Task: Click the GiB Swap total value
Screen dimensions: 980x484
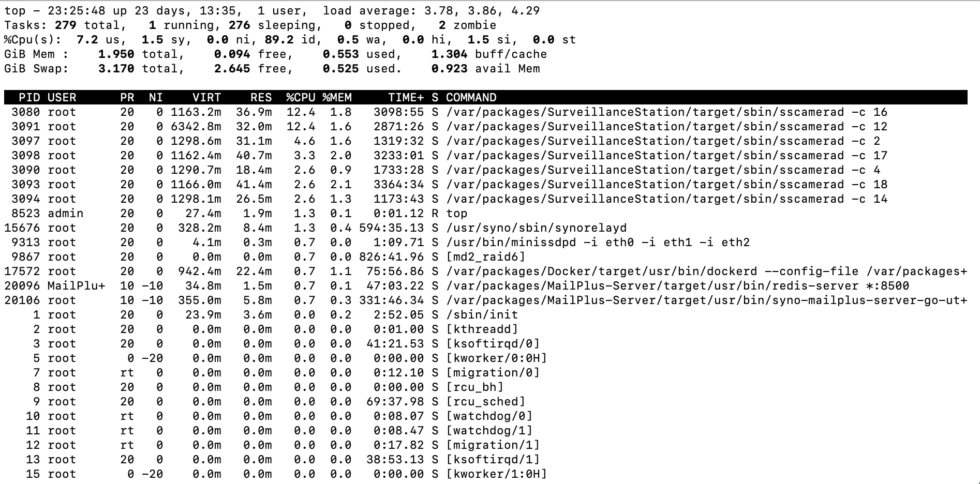Action: [116, 69]
